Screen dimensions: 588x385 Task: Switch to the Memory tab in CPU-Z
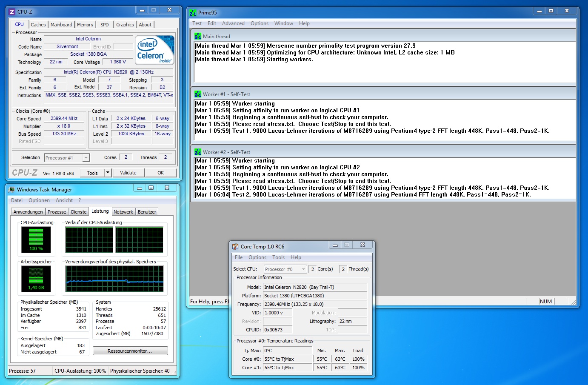tap(85, 25)
